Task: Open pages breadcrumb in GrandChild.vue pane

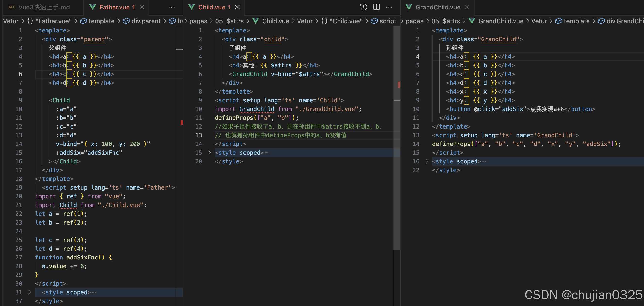Action: 414,21
